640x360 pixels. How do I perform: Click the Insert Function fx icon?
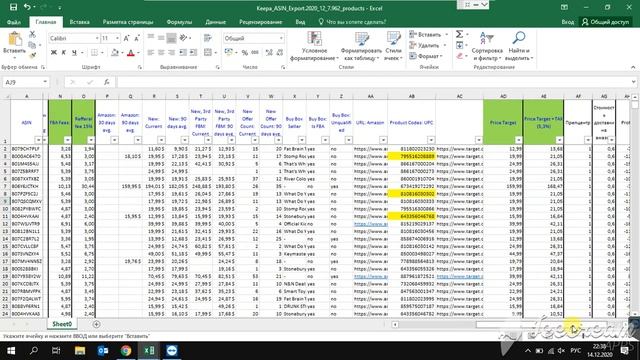(x=107, y=82)
